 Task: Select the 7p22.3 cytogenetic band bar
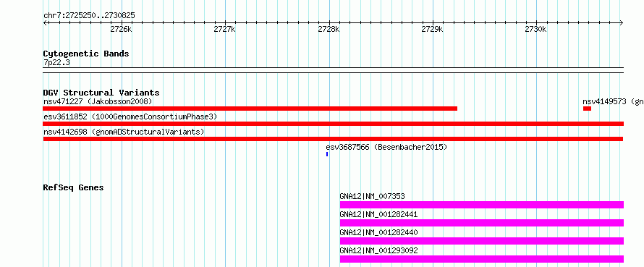[334, 70]
